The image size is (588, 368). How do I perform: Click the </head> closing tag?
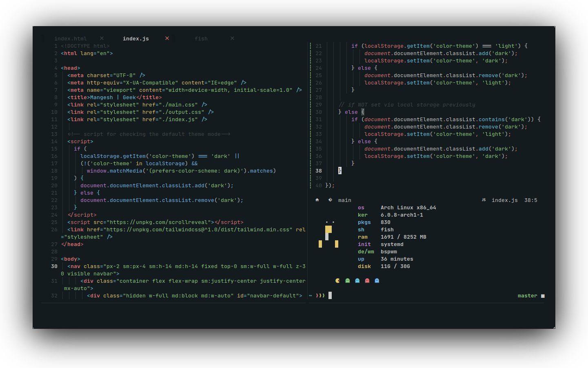click(x=72, y=244)
